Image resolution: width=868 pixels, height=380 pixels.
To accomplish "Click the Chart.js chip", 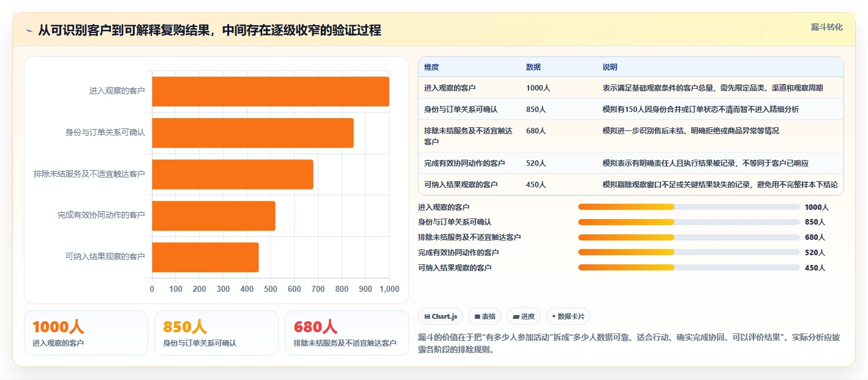I will click(x=441, y=316).
